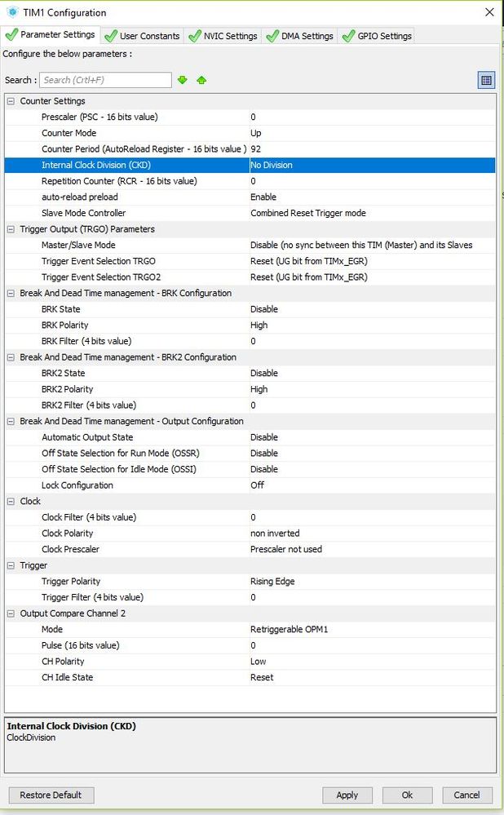504x815 pixels.
Task: Close the TIM1 Configuration dialog
Action: click(489, 12)
